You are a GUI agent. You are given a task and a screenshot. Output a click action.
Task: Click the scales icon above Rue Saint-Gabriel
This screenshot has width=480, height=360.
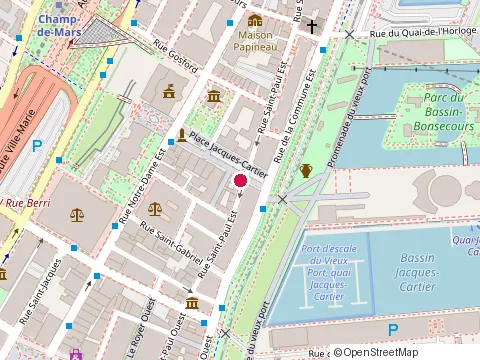(x=155, y=209)
